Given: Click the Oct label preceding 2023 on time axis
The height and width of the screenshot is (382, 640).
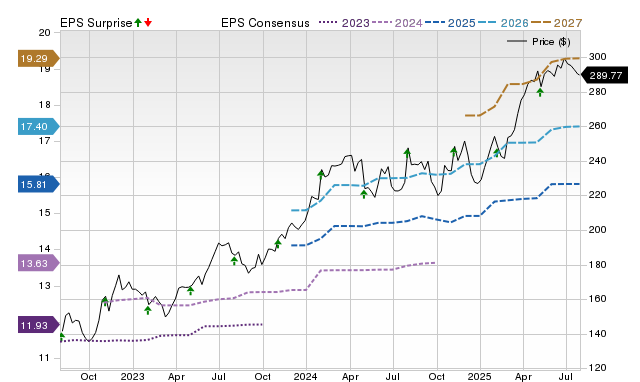Looking at the screenshot, I should pos(89,376).
